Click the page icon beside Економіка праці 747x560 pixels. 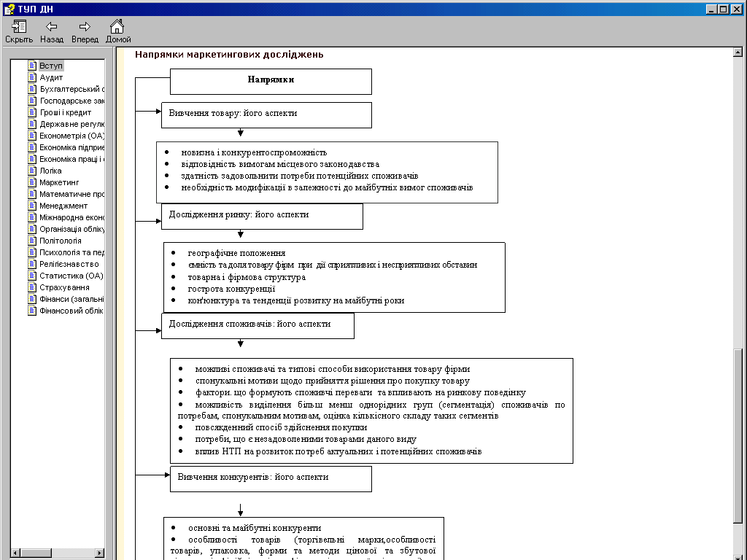(32, 159)
